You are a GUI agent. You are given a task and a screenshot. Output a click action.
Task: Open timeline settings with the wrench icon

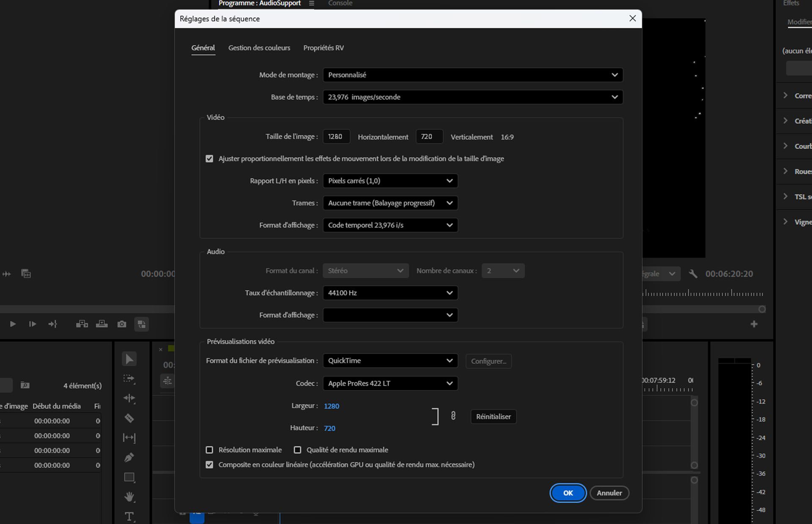click(693, 273)
